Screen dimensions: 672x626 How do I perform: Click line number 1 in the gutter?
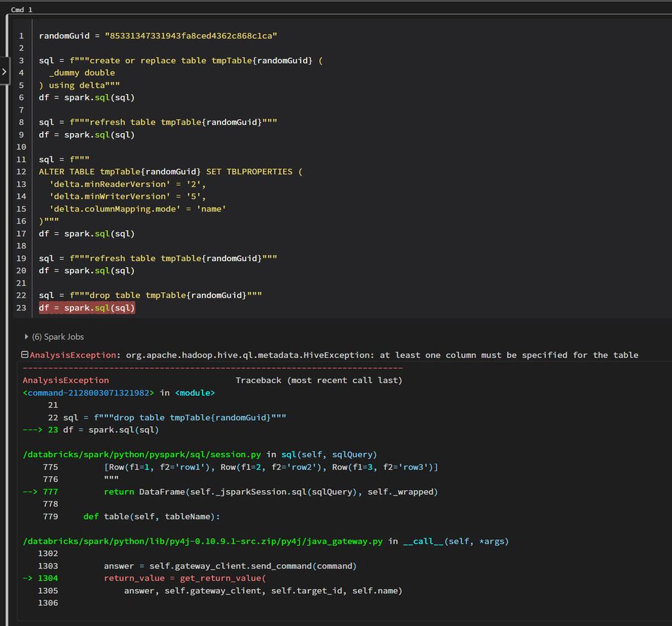(22, 36)
